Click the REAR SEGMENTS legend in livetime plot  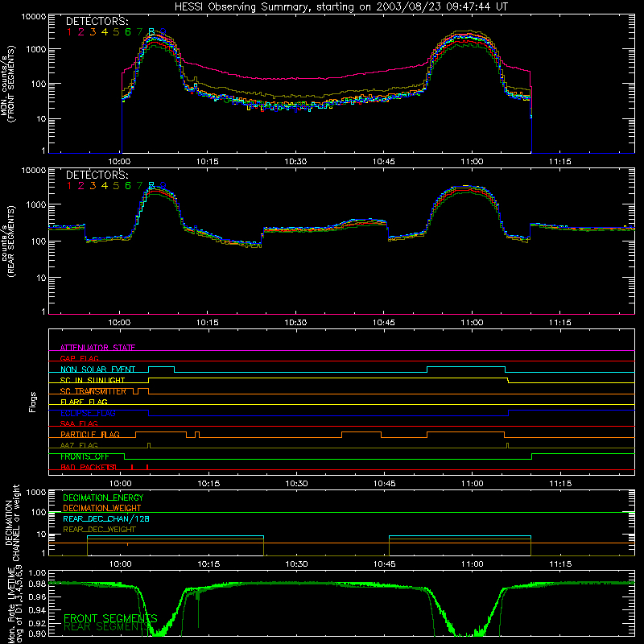pyautogui.click(x=108, y=626)
